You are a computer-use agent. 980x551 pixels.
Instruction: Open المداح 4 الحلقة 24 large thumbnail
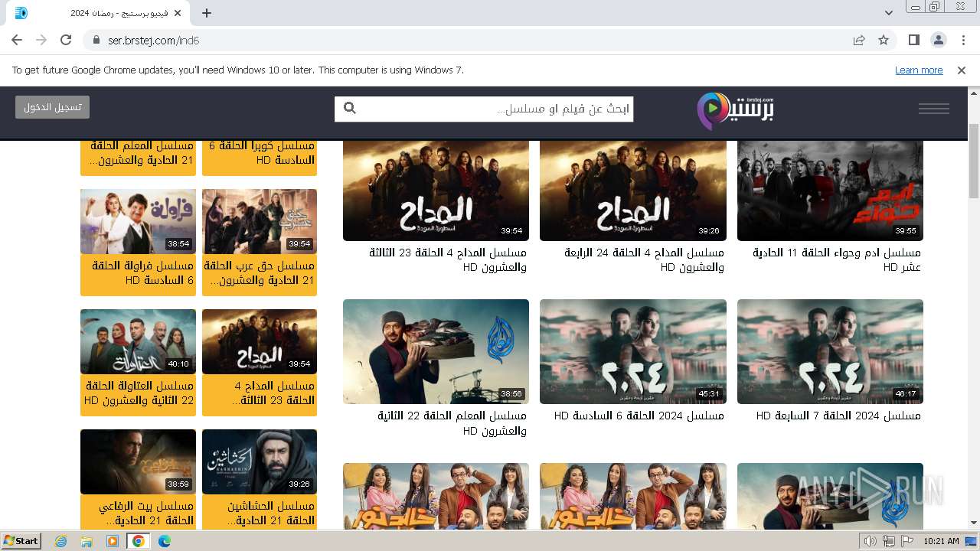633,190
